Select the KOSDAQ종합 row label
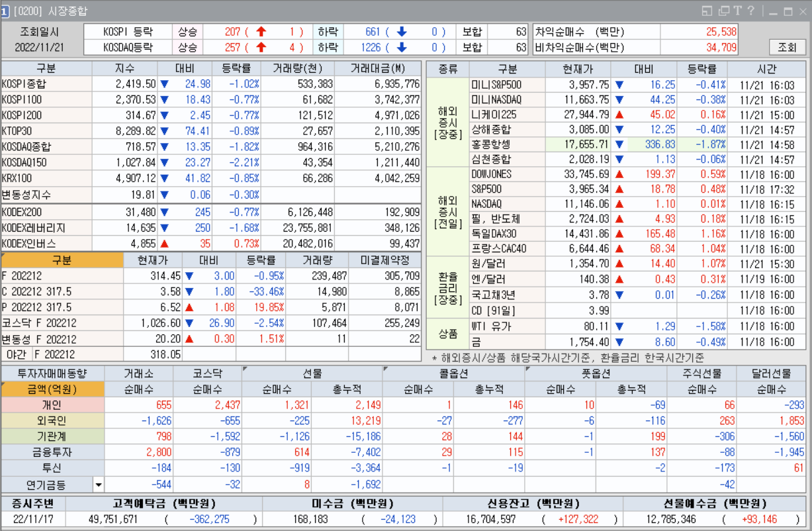This screenshot has width=812, height=531. coord(46,147)
